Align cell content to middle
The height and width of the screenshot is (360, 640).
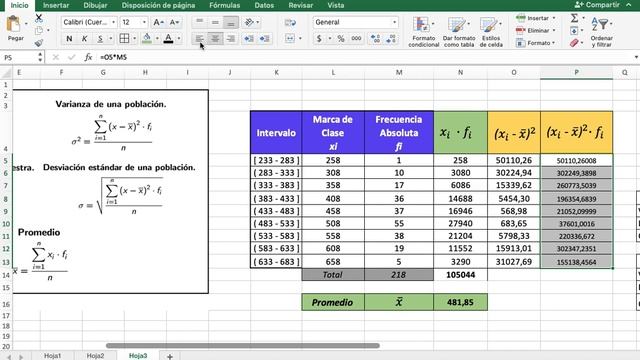215,22
